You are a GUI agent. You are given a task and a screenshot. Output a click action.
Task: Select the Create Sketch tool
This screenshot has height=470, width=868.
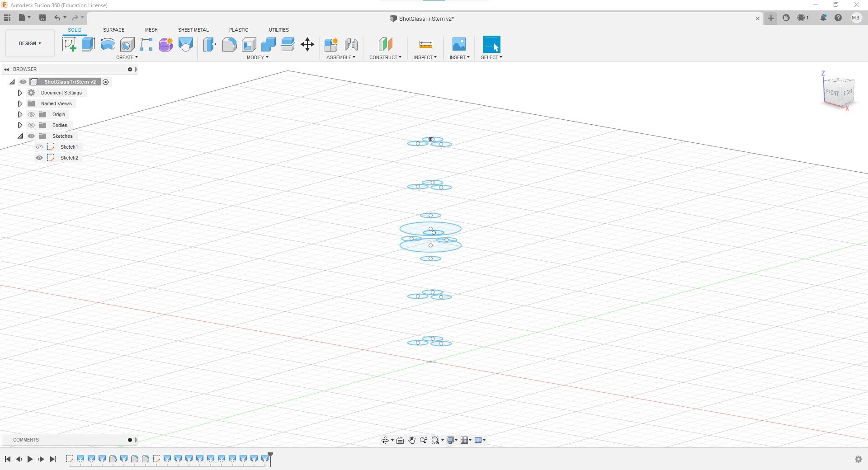click(x=69, y=44)
